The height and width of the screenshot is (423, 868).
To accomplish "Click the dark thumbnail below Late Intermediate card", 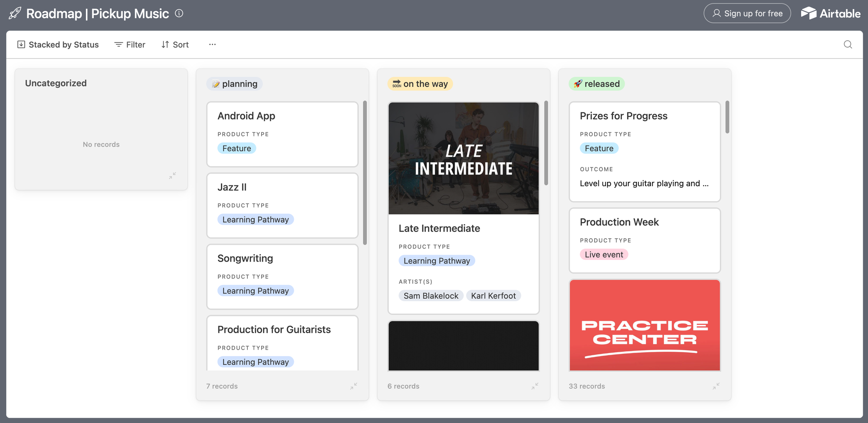I will 464,346.
